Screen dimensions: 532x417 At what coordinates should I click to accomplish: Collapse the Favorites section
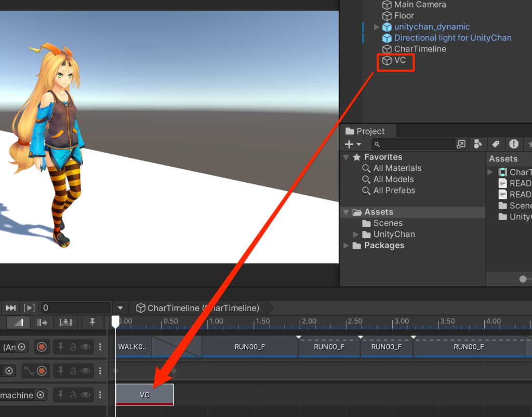(346, 157)
